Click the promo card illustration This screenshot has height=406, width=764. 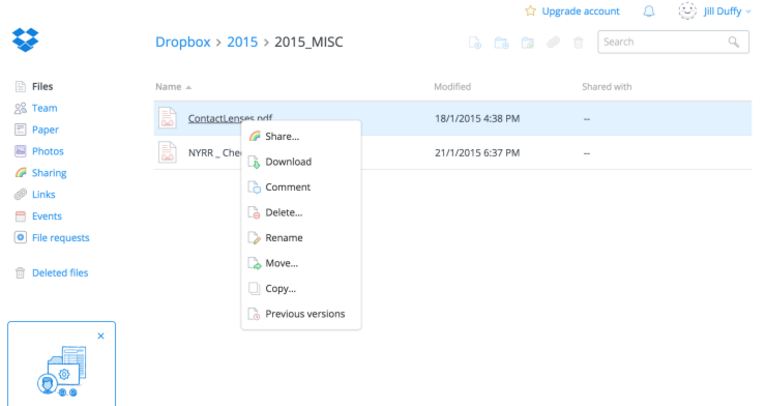click(62, 370)
